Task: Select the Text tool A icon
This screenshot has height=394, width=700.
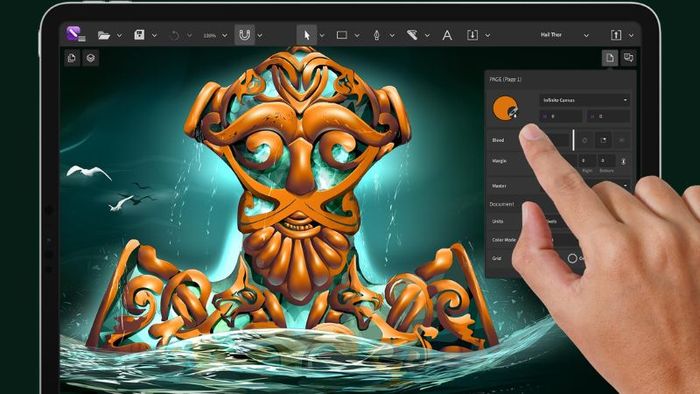Action: (x=447, y=35)
